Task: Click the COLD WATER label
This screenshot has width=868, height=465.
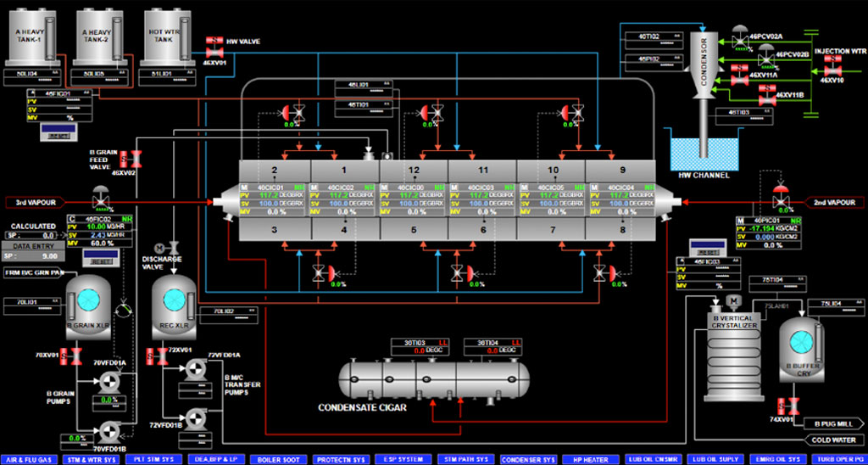Action: coord(832,440)
